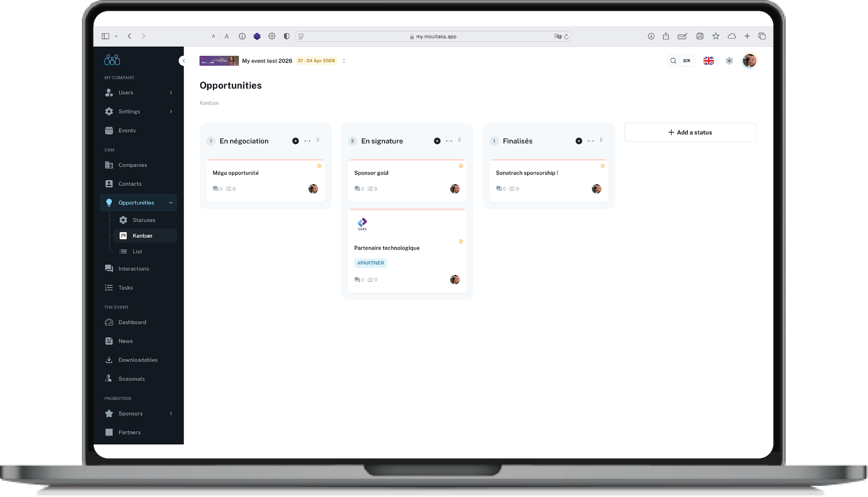This screenshot has width=868, height=497.
Task: Expand the Settings submenu chevron
Action: [171, 112]
